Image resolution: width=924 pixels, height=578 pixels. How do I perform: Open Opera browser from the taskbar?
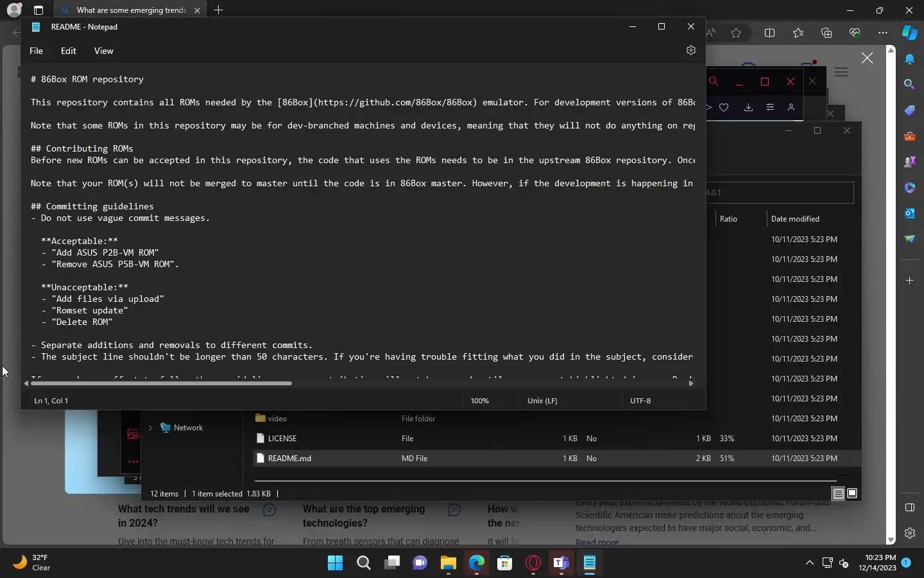coord(533,563)
